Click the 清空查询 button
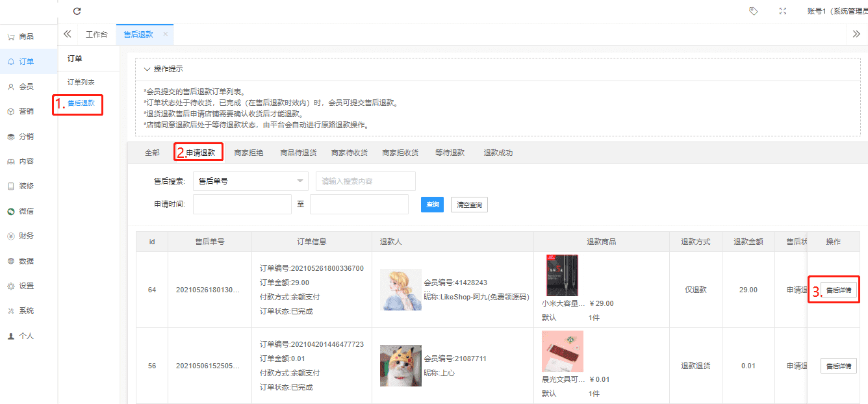868x404 pixels. pos(469,205)
